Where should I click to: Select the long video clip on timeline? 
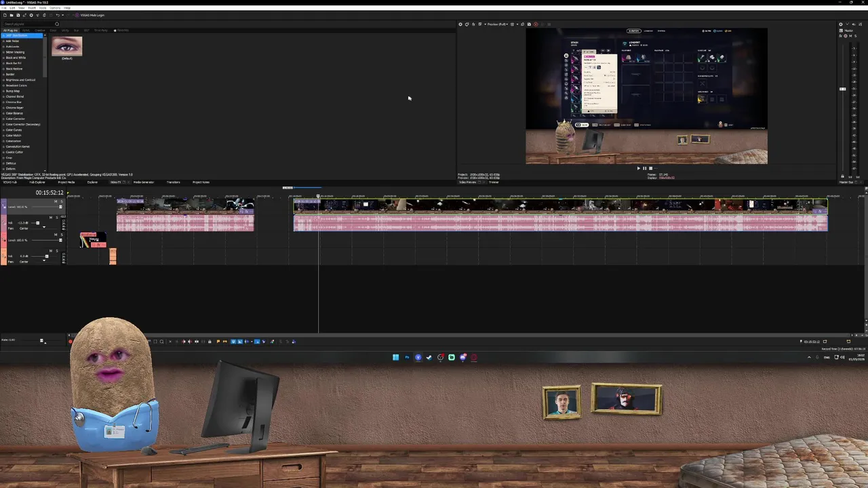[x=560, y=205]
